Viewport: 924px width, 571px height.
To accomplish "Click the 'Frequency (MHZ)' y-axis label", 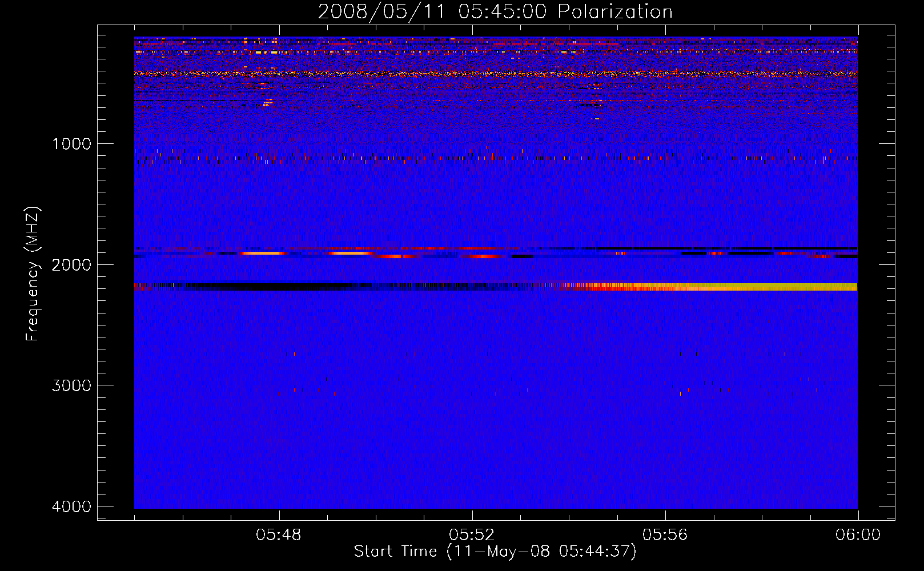I will 33,275.
